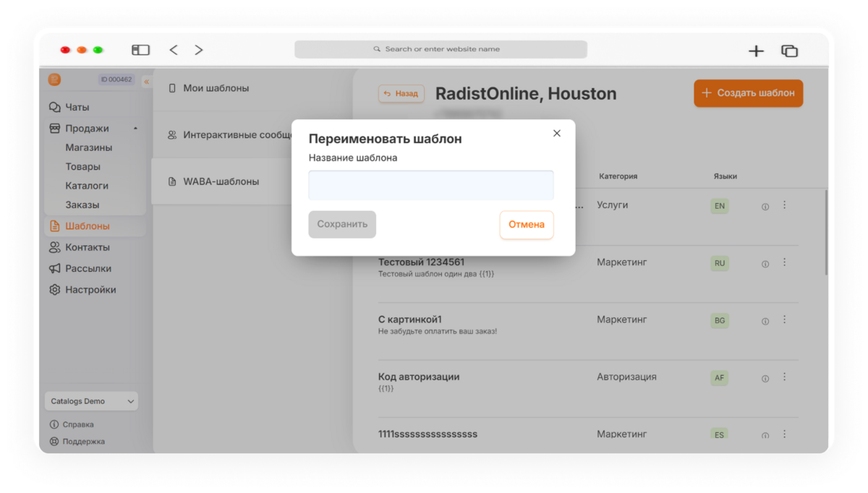Open the three-dot menu for С картинкой1
This screenshot has height=493, width=868.
click(784, 320)
